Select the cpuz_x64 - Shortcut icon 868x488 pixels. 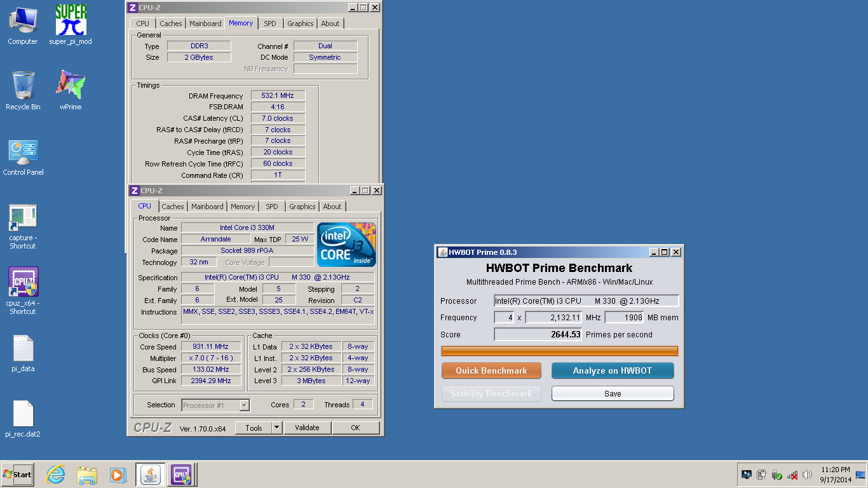pos(23,291)
